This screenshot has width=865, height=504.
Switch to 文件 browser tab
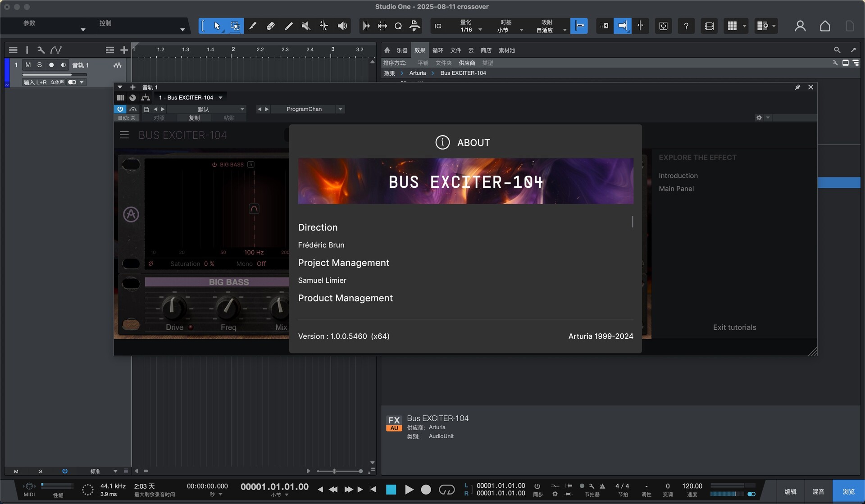point(456,50)
